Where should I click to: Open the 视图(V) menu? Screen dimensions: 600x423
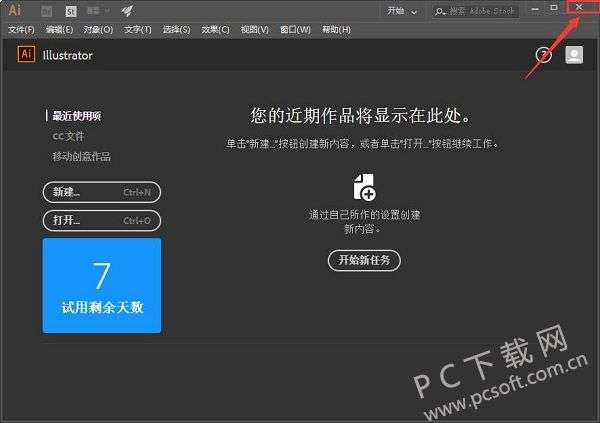click(x=254, y=29)
